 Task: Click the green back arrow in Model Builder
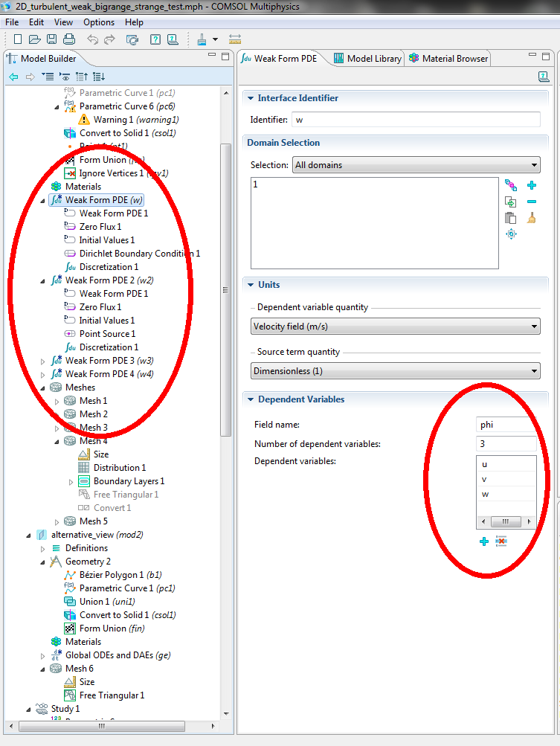click(13, 77)
